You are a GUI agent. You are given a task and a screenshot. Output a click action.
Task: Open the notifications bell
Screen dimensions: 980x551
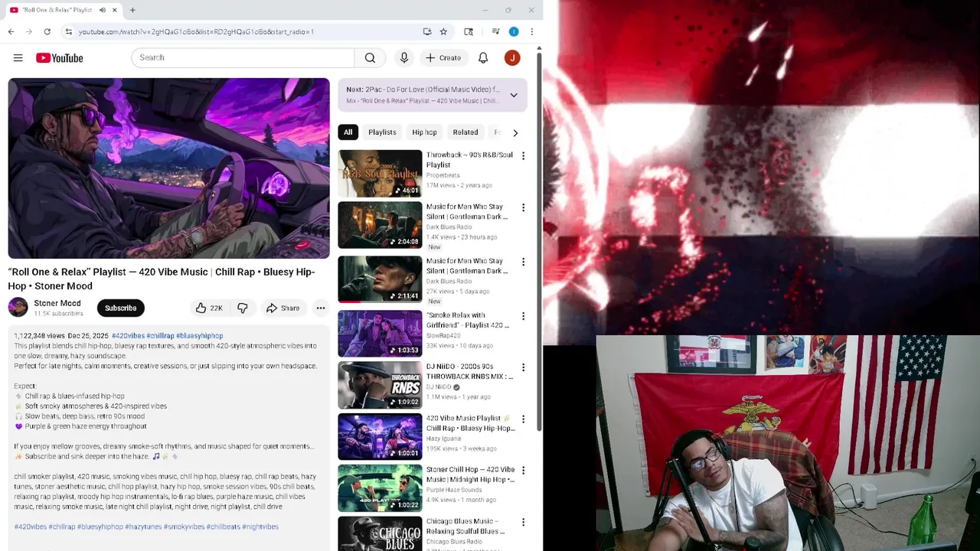(x=483, y=57)
